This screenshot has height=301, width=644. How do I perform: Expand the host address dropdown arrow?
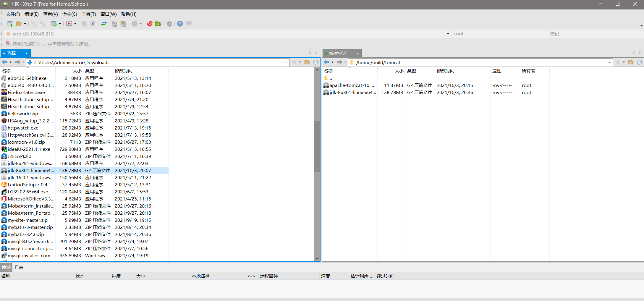click(x=448, y=34)
